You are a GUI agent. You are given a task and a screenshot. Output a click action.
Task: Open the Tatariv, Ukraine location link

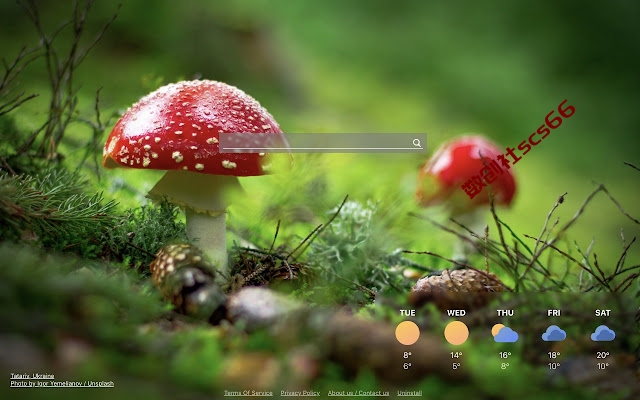tap(32, 376)
